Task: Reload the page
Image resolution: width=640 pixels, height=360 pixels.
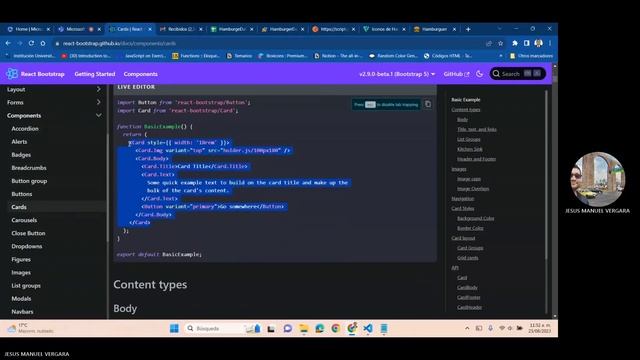Action: click(31, 43)
